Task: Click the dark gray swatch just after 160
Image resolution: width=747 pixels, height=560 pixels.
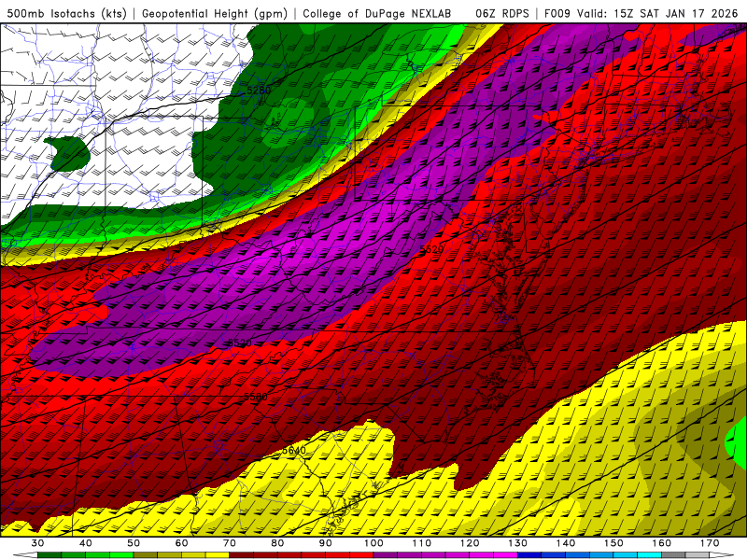Action: click(x=673, y=555)
